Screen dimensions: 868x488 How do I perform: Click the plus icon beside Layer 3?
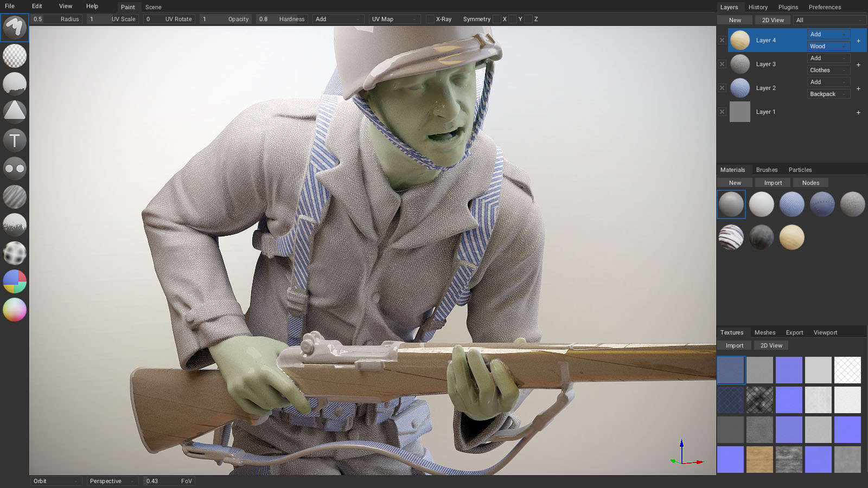[x=858, y=65]
